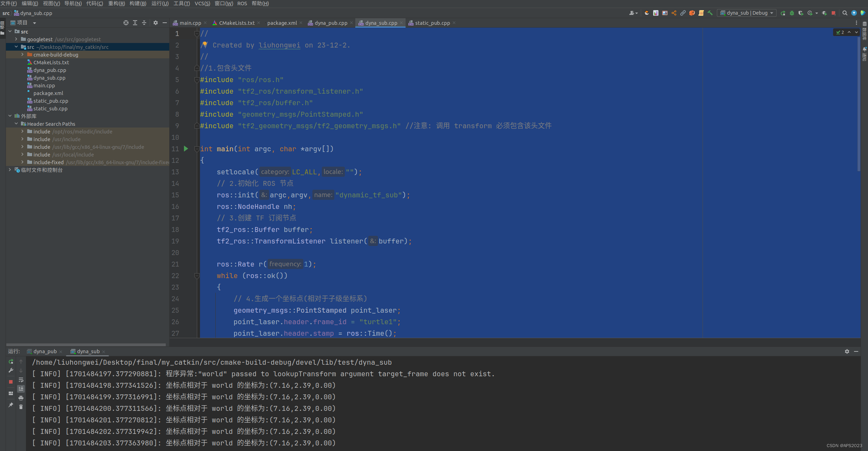Click the run gutter arrow beside main
Screen dimensions: 868x451
click(x=186, y=149)
